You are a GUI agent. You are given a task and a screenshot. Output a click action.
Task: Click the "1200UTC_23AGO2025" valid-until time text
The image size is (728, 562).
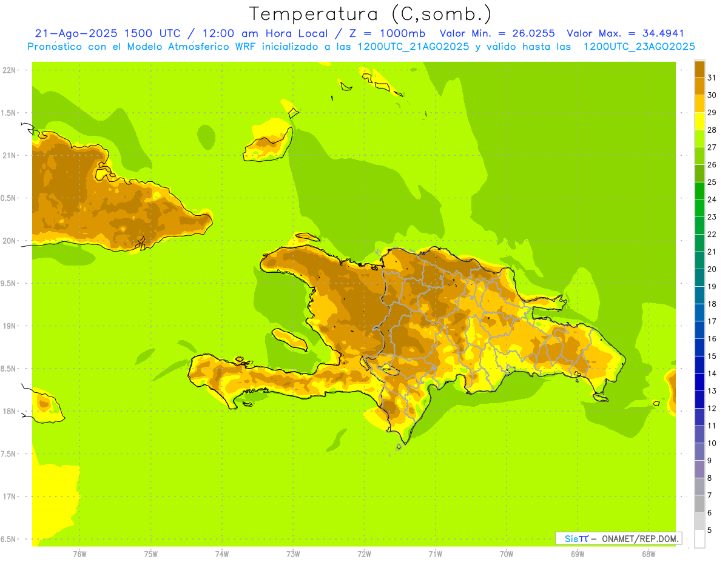click(x=639, y=47)
